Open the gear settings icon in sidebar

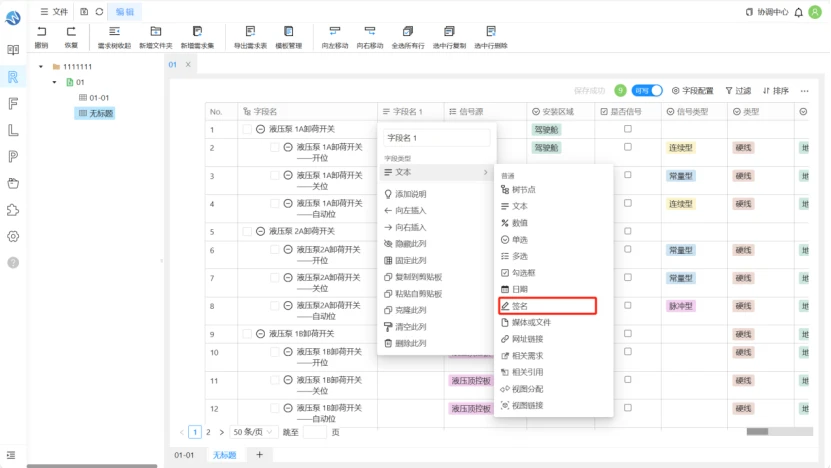point(13,236)
